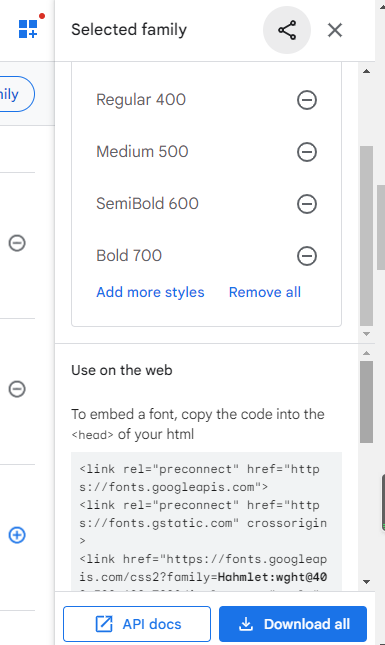Click the blue plus circle icon on left page
The width and height of the screenshot is (385, 645).
[17, 535]
